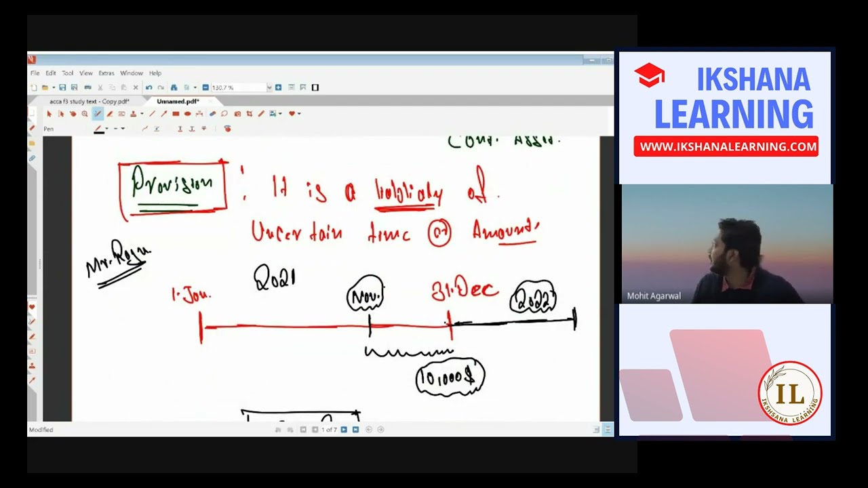The width and height of the screenshot is (868, 488).
Task: Save the document with the floppy disk icon
Action: [x=62, y=87]
